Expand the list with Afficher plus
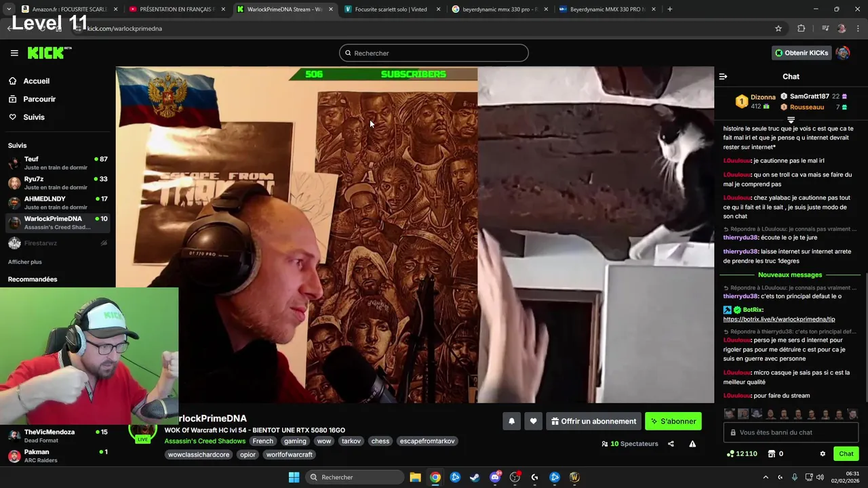This screenshot has width=868, height=488. 25,262
